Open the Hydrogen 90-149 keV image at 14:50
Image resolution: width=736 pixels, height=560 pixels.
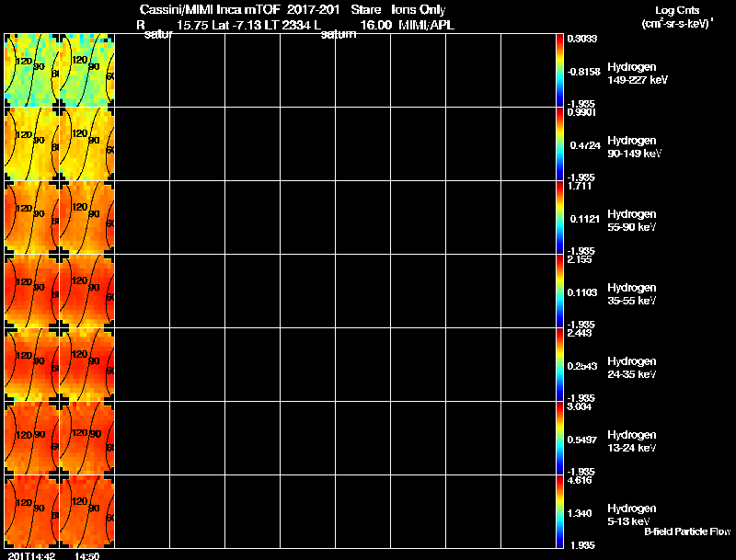point(86,144)
